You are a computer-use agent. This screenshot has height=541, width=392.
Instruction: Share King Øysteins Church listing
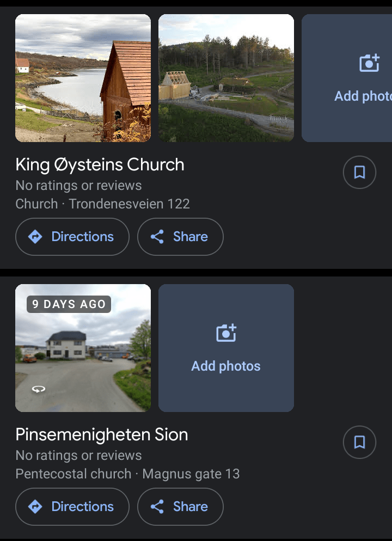180,237
